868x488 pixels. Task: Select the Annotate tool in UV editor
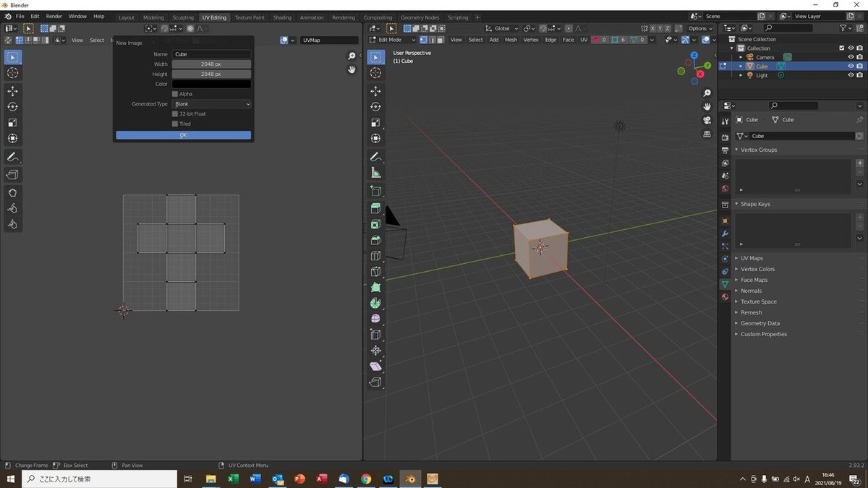(x=12, y=157)
